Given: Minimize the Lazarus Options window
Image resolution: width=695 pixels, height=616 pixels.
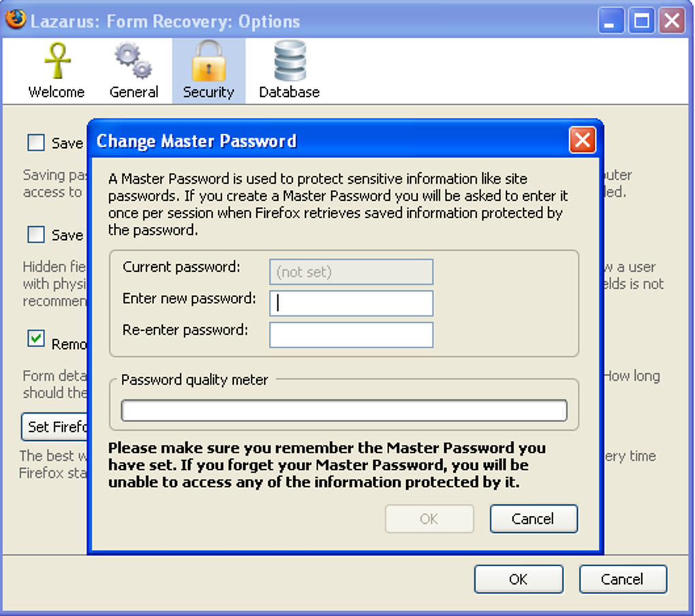Looking at the screenshot, I should 611,20.
